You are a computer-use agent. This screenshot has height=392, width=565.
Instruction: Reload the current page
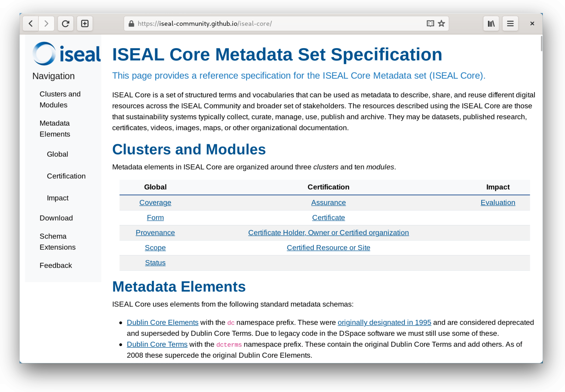pos(65,24)
